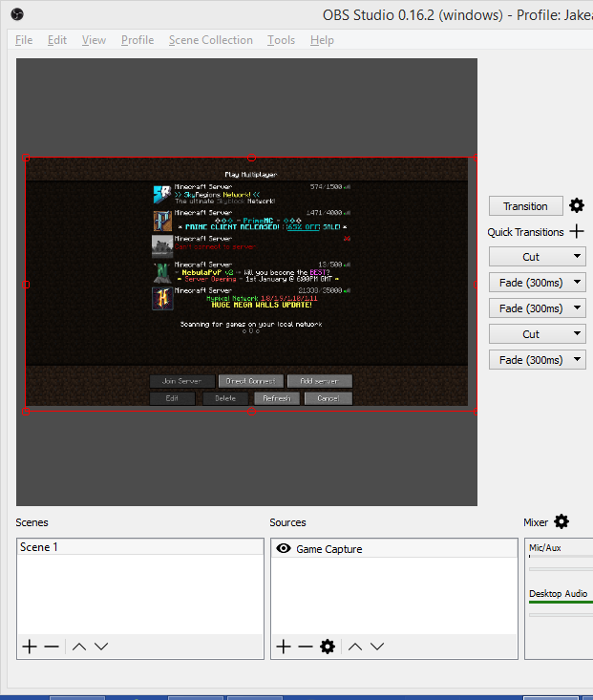
Task: Click NebulaPvP server icon in preview
Action: click(162, 273)
